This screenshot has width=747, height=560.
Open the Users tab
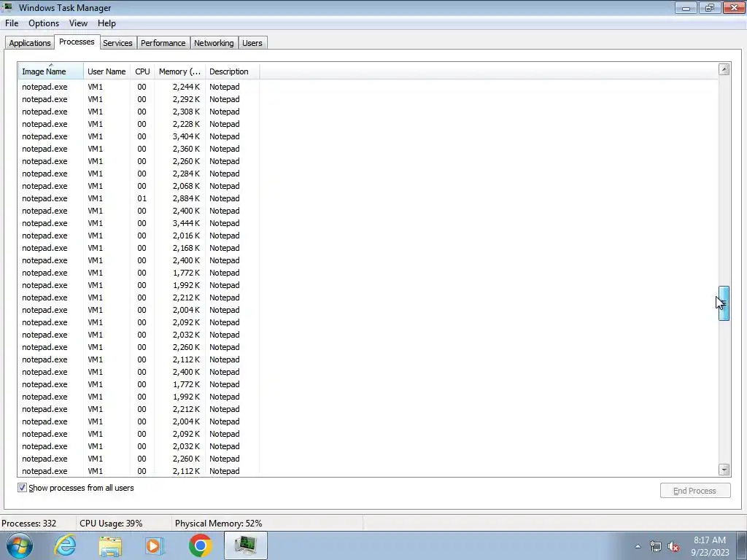coord(252,43)
